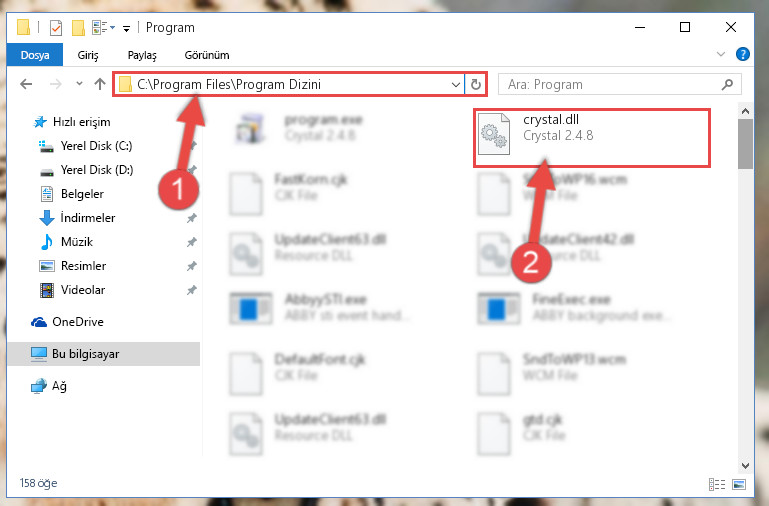Go up one folder level
The height and width of the screenshot is (506, 769).
(x=100, y=84)
